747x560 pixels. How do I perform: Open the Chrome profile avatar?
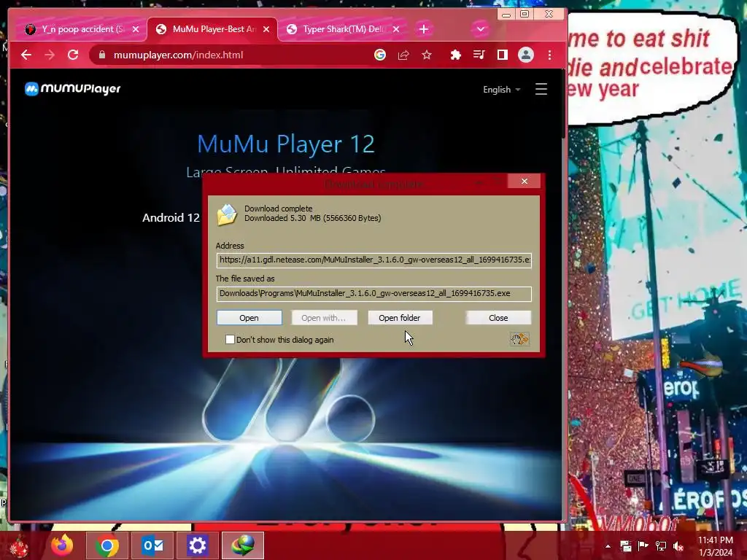coord(526,55)
